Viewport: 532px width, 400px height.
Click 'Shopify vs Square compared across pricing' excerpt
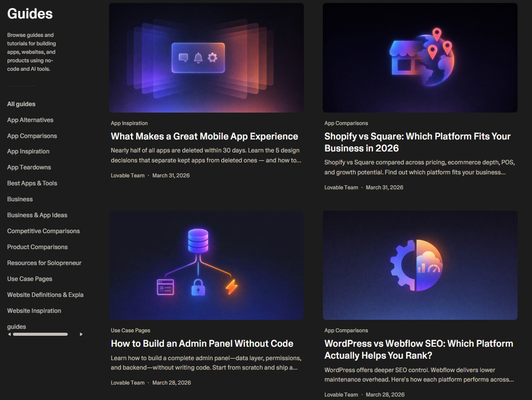[x=419, y=167]
